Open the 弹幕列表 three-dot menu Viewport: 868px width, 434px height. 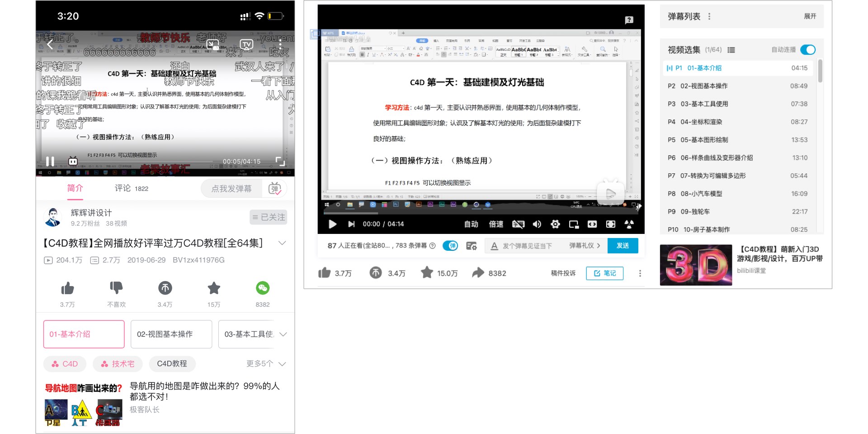709,16
